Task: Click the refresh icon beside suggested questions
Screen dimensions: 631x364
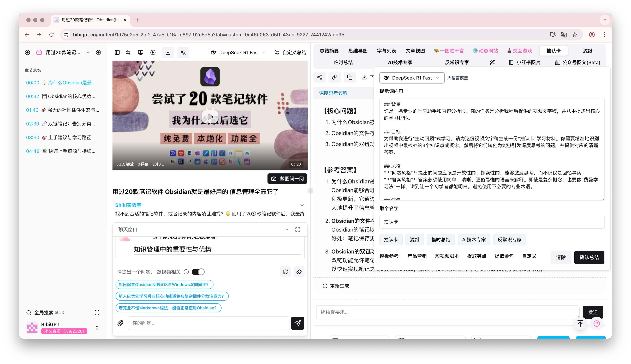Action: [285, 272]
